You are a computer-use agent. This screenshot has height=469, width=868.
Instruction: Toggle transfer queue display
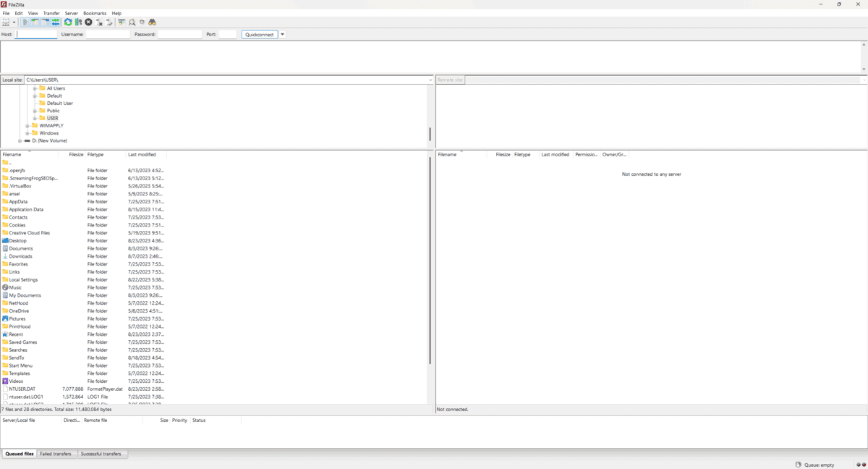click(x=56, y=22)
